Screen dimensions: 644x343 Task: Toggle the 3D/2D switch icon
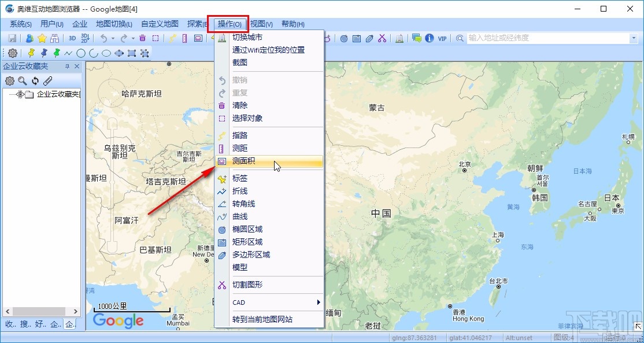[85, 38]
